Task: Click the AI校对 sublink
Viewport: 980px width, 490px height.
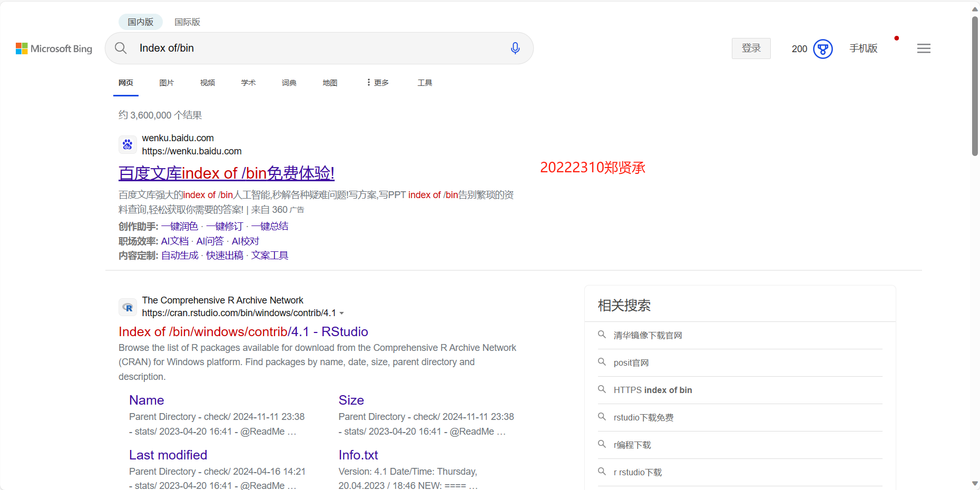Action: (x=246, y=241)
